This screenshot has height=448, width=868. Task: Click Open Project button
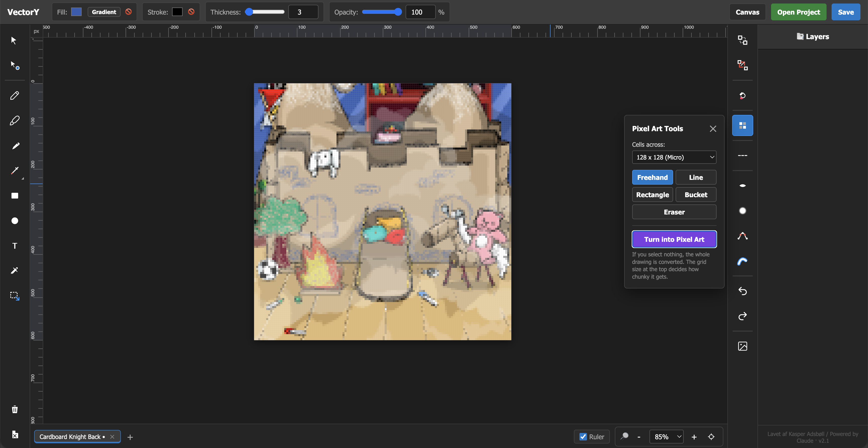(798, 12)
